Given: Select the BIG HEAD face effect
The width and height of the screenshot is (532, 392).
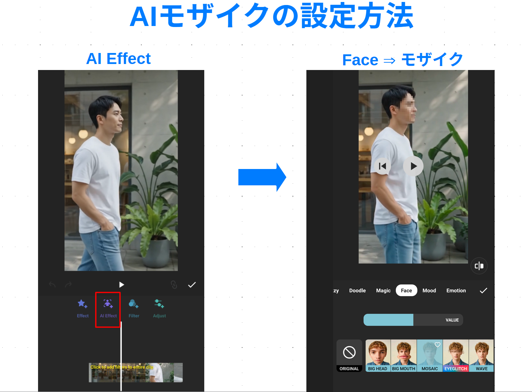Looking at the screenshot, I should click(378, 356).
